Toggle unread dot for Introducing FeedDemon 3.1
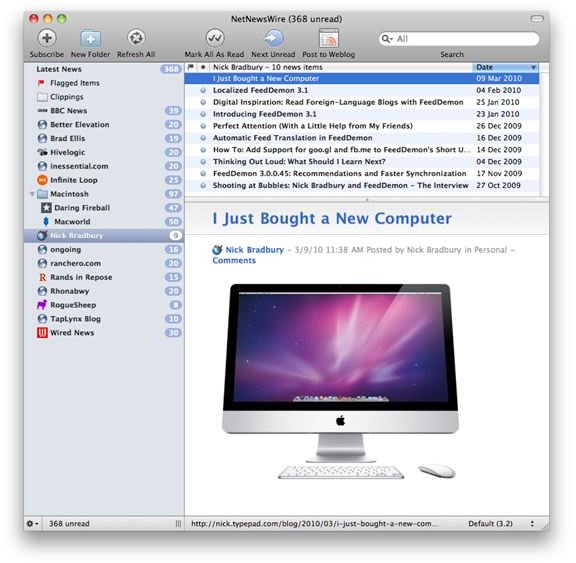The image size is (576, 563). (x=203, y=114)
